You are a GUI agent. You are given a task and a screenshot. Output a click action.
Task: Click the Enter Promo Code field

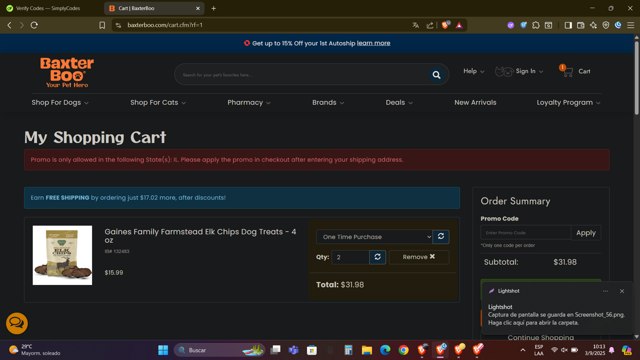(526, 233)
